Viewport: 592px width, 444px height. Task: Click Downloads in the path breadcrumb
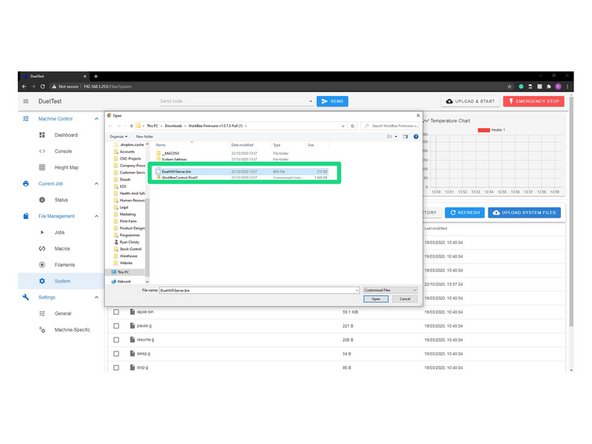(173, 126)
